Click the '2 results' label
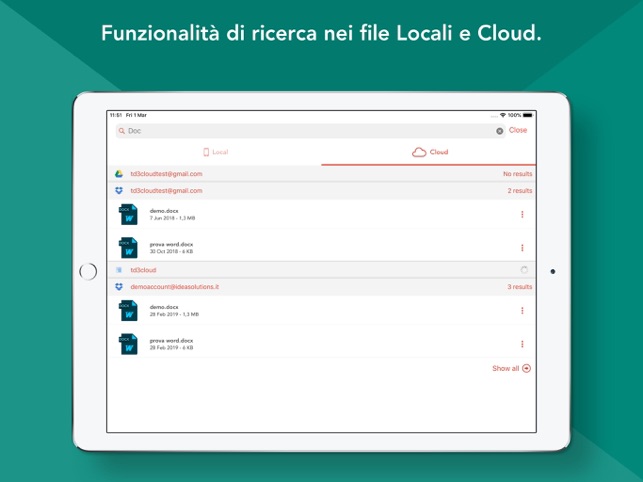 coord(520,191)
